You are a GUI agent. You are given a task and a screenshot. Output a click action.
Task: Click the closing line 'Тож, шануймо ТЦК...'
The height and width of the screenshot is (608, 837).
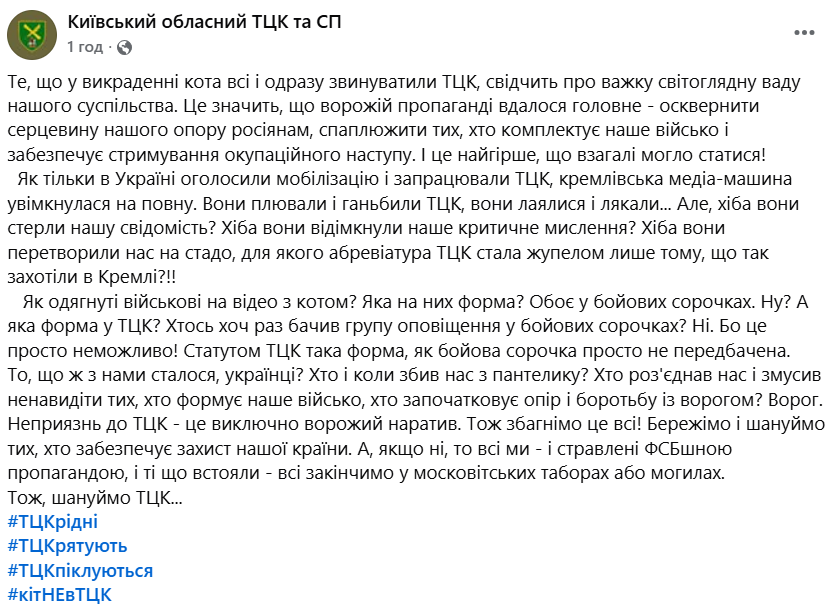(94, 497)
